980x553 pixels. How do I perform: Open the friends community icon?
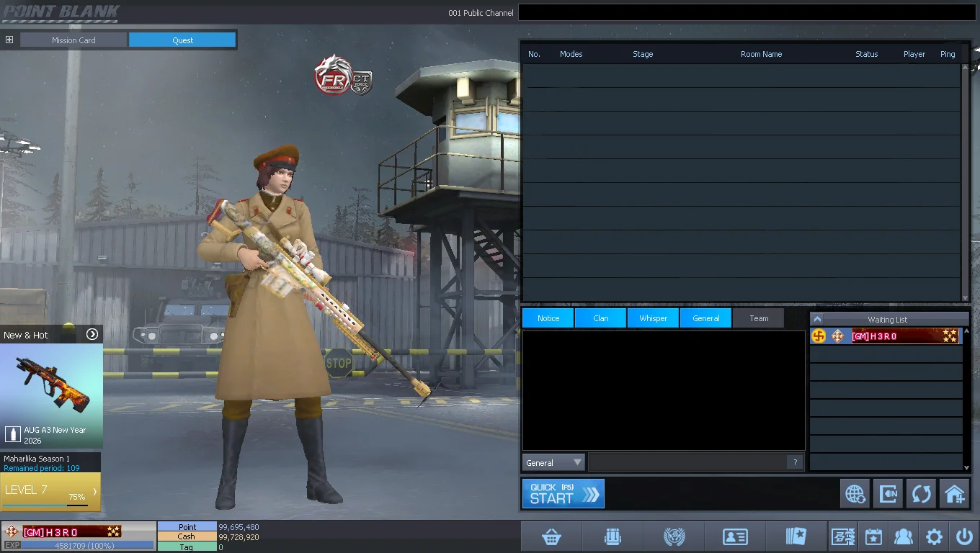[904, 536]
